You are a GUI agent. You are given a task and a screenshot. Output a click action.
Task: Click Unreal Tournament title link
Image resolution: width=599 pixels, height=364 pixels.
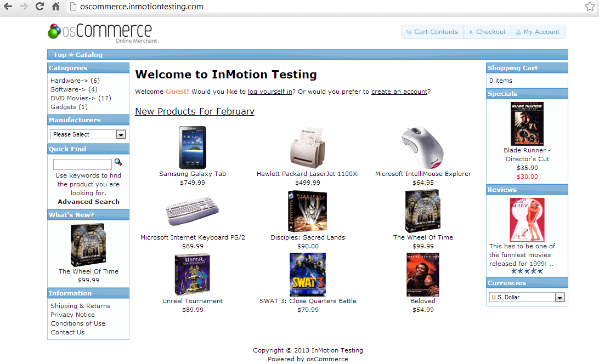[193, 301]
